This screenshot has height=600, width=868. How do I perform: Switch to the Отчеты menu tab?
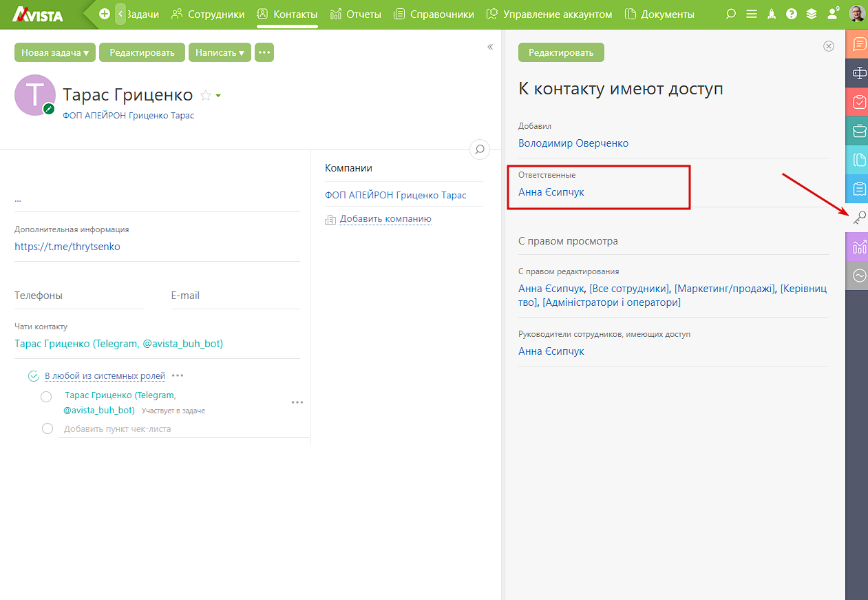(x=356, y=14)
